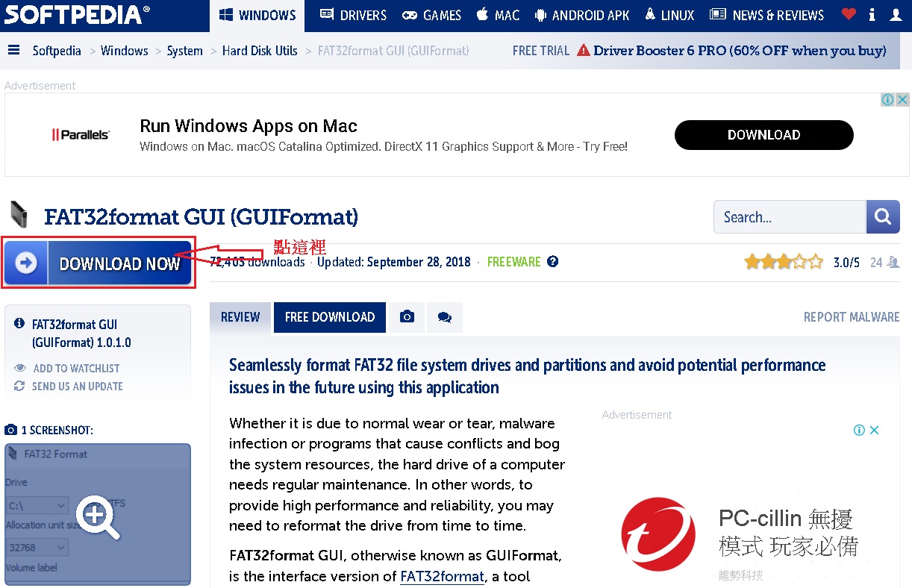This screenshot has width=912, height=588.
Task: Click the user account icon
Action: 896,14
